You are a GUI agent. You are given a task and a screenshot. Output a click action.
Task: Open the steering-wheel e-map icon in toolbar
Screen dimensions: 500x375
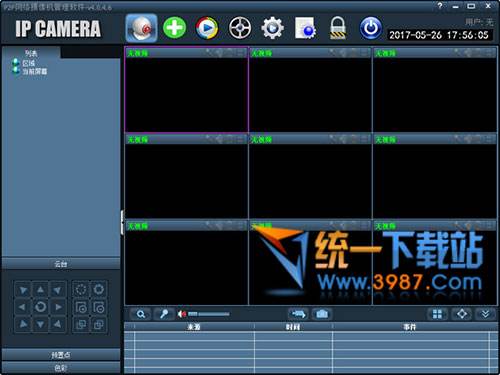240,28
